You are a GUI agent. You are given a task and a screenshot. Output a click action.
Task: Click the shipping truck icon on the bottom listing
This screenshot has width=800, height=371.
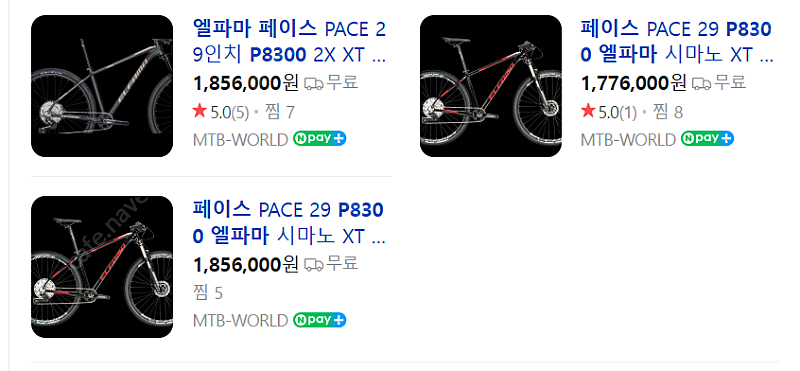click(313, 265)
